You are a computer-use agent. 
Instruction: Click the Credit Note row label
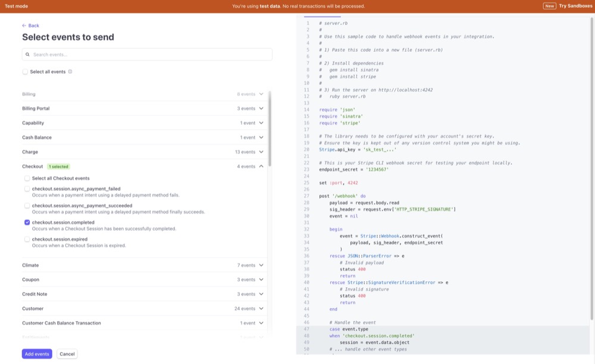tap(35, 294)
